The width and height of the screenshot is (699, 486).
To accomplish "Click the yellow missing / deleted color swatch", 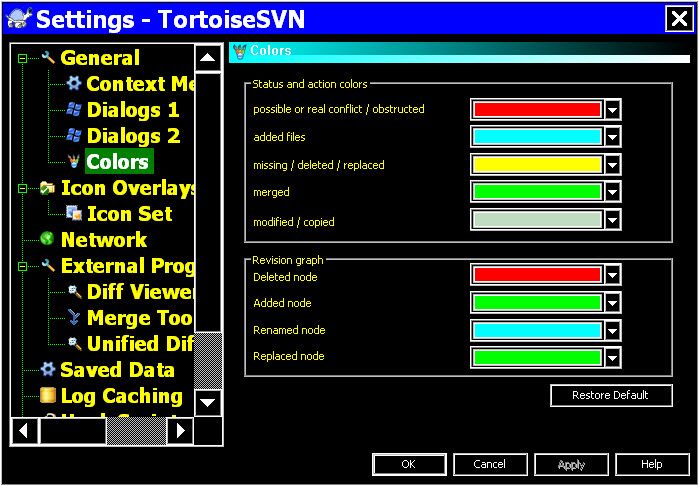I will click(x=537, y=165).
